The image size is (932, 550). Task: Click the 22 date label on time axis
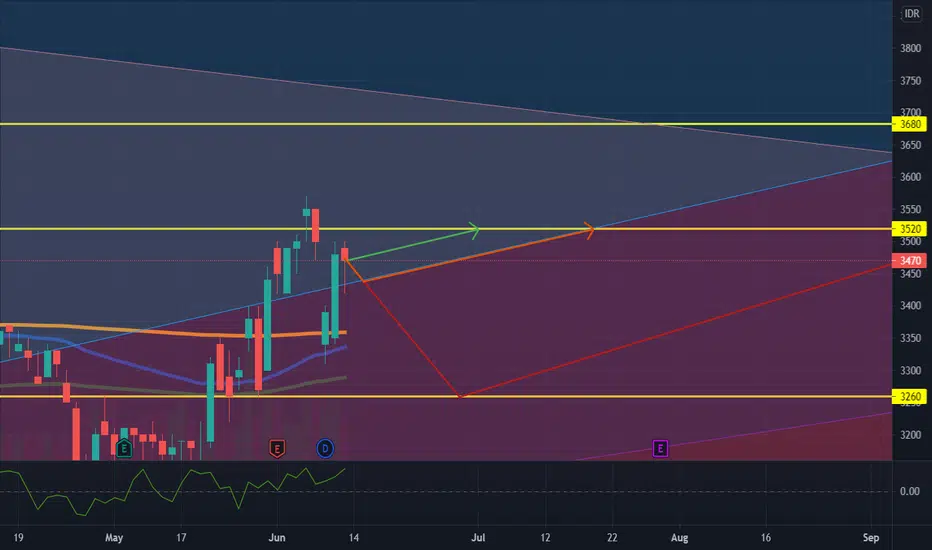pos(612,538)
